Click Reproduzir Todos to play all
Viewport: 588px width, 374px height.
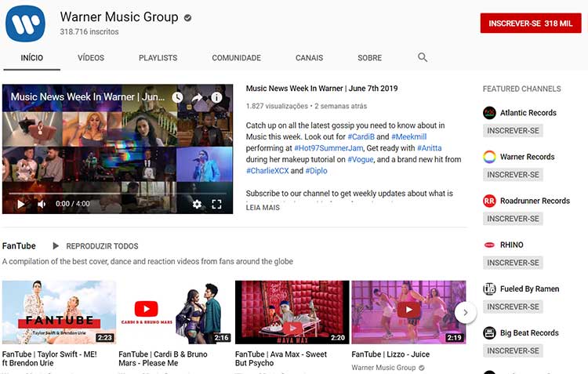pyautogui.click(x=102, y=246)
